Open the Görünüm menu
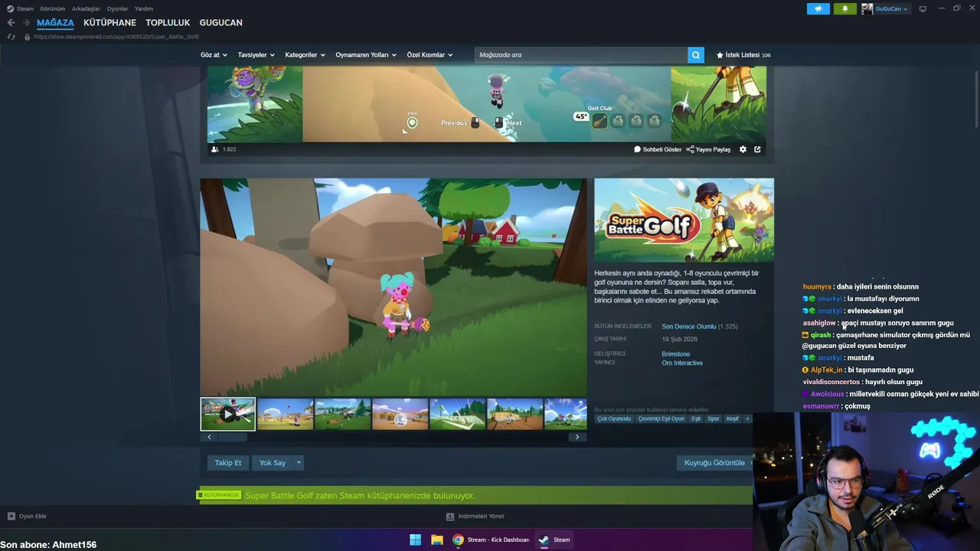Screen dimensions: 980x551 coord(53,8)
